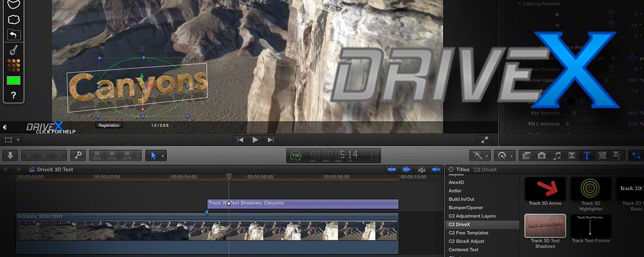Open the Generators browser icon
This screenshot has width=644, height=257.
pyautogui.click(x=602, y=155)
